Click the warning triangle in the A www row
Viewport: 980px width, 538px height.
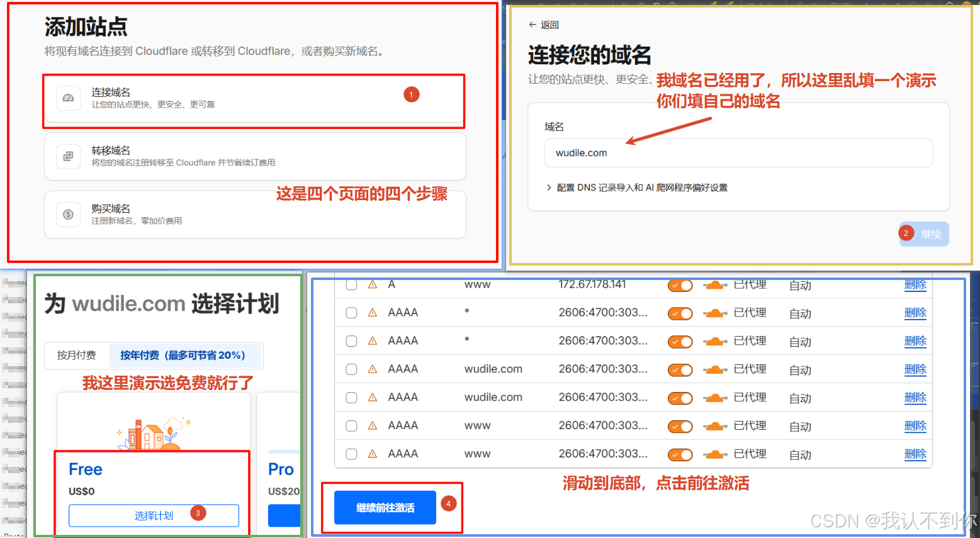tap(373, 284)
